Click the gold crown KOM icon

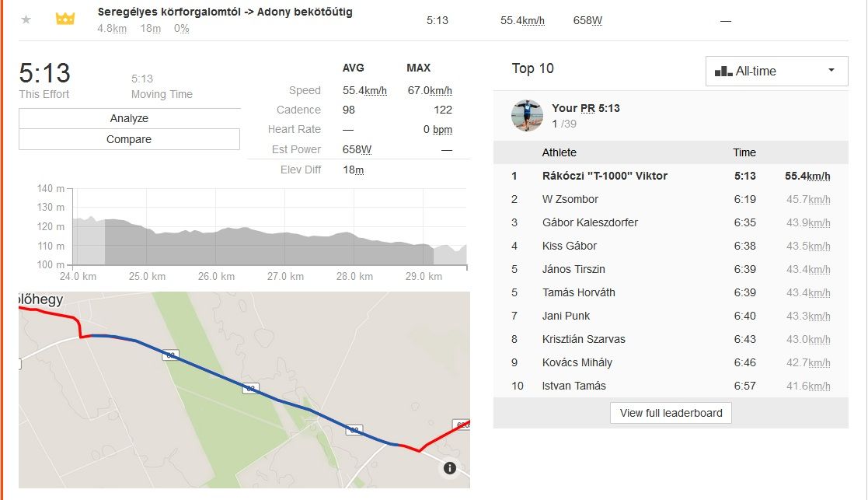point(65,19)
